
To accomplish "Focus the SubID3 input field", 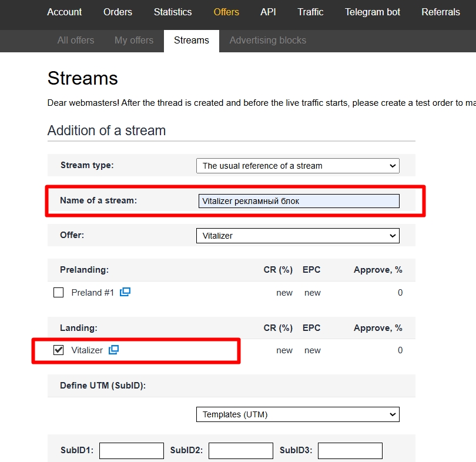I will point(350,451).
